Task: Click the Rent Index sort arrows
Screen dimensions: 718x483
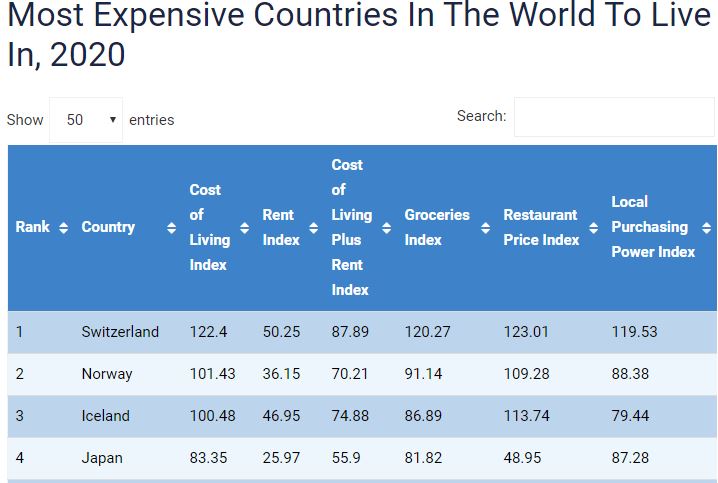Action: tap(313, 228)
